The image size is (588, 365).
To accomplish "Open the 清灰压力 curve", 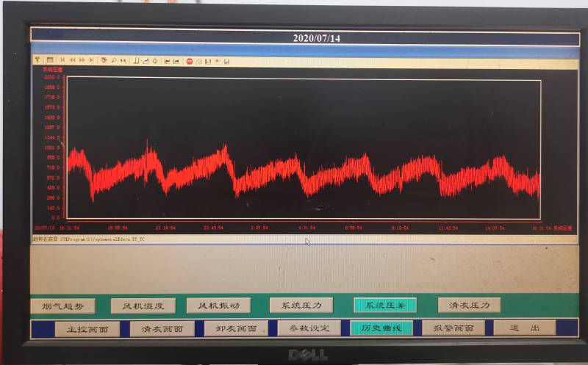I will (x=469, y=305).
